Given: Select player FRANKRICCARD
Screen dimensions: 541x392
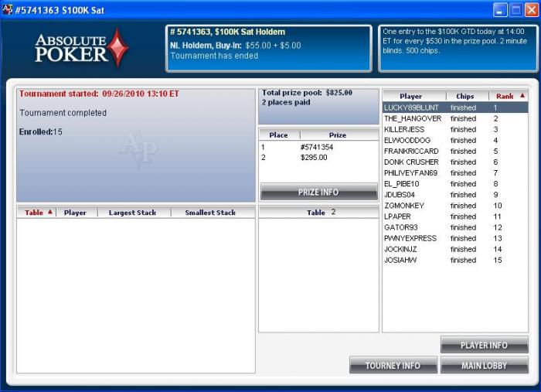Looking at the screenshot, I should (x=455, y=151).
